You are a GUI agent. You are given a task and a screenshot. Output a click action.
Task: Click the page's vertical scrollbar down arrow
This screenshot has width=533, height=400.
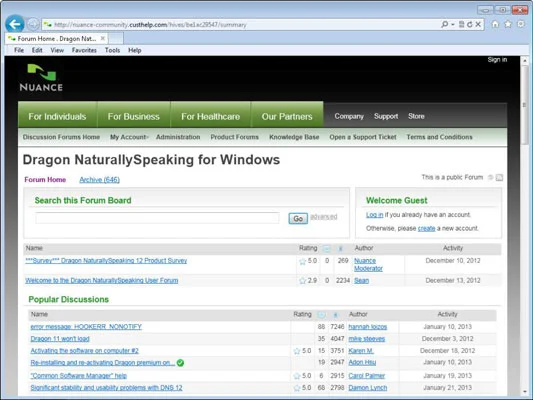pos(525,392)
